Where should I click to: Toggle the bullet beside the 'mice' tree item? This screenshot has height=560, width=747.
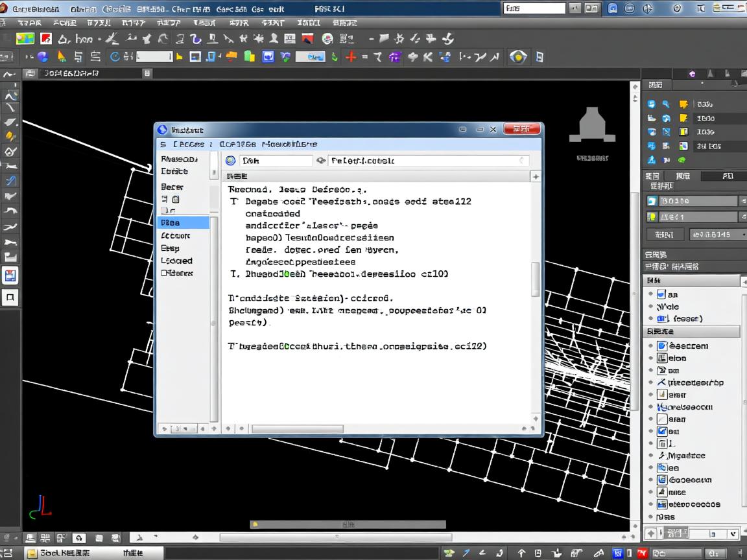pos(651,493)
